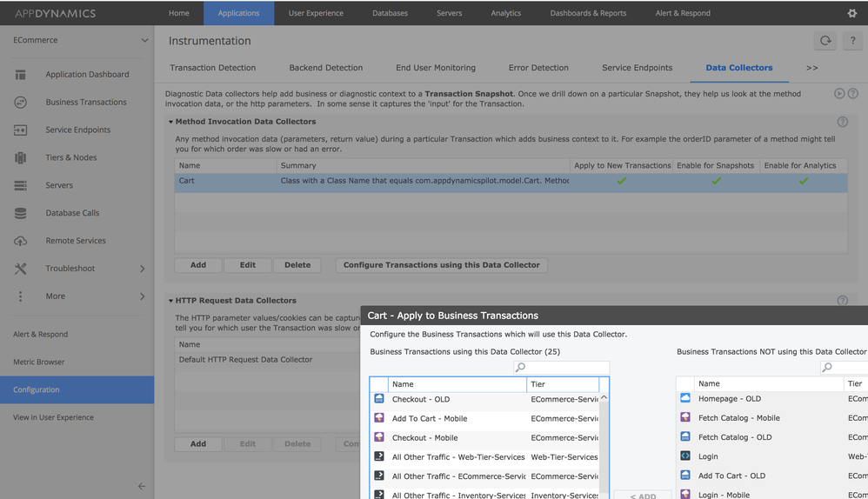The width and height of the screenshot is (868, 499).
Task: Switch to the Error Detection tab
Action: [x=538, y=68]
